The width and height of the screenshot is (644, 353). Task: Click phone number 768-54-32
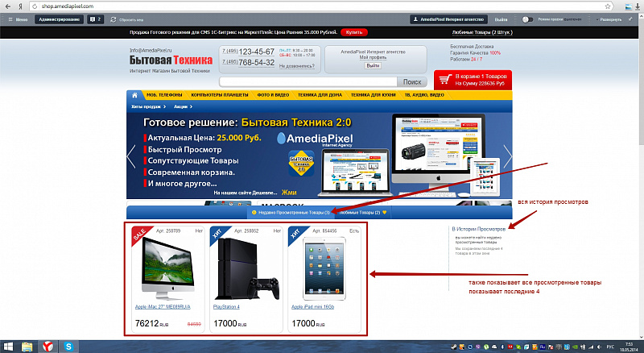256,63
